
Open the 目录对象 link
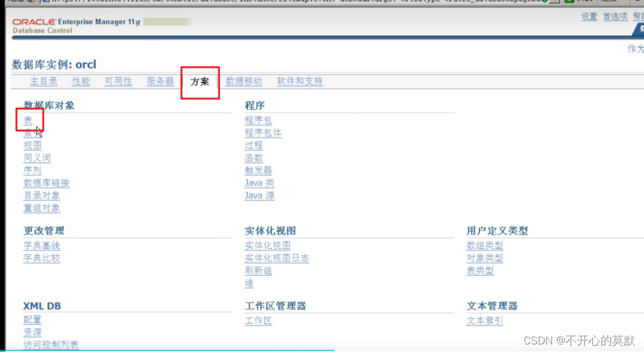[x=41, y=195]
